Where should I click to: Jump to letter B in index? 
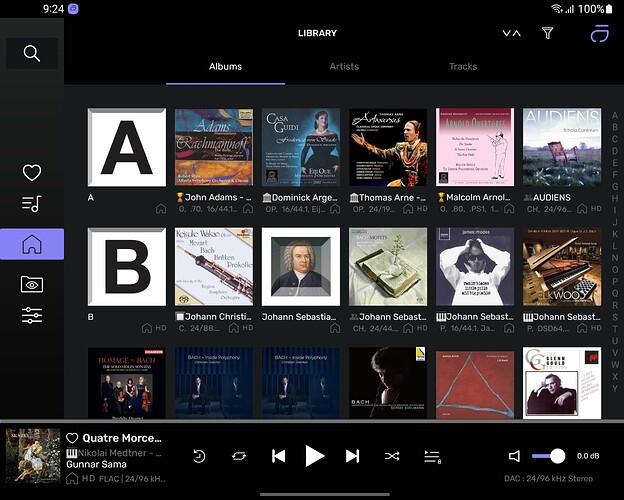tap(615, 127)
